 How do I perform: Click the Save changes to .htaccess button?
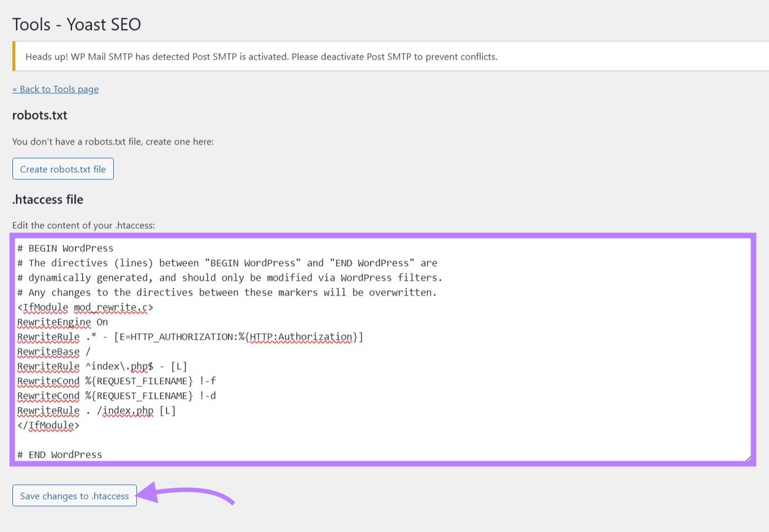74,495
